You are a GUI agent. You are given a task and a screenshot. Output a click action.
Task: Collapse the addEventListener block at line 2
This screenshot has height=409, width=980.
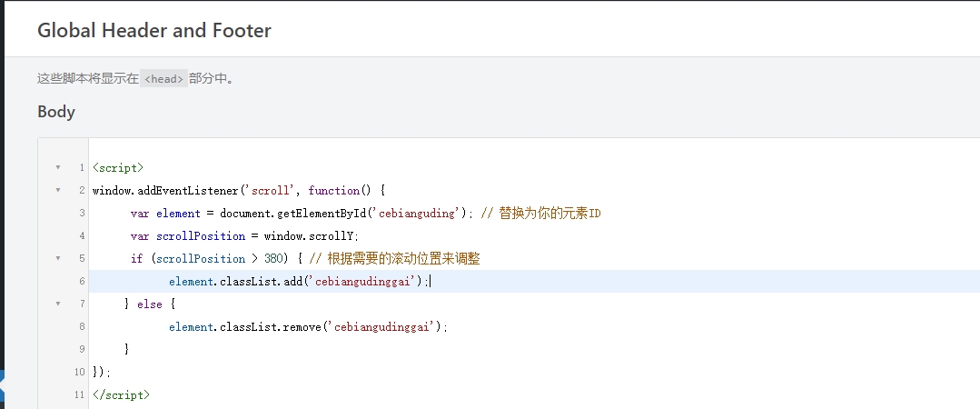58,191
